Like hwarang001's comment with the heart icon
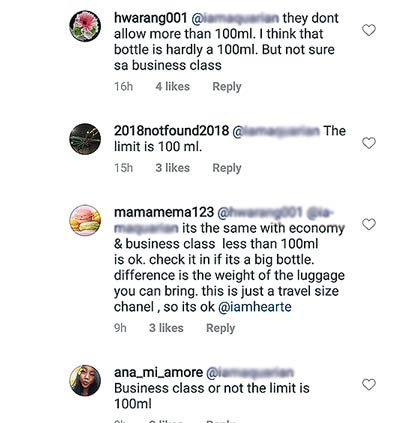This screenshot has height=423, width=398. [369, 30]
